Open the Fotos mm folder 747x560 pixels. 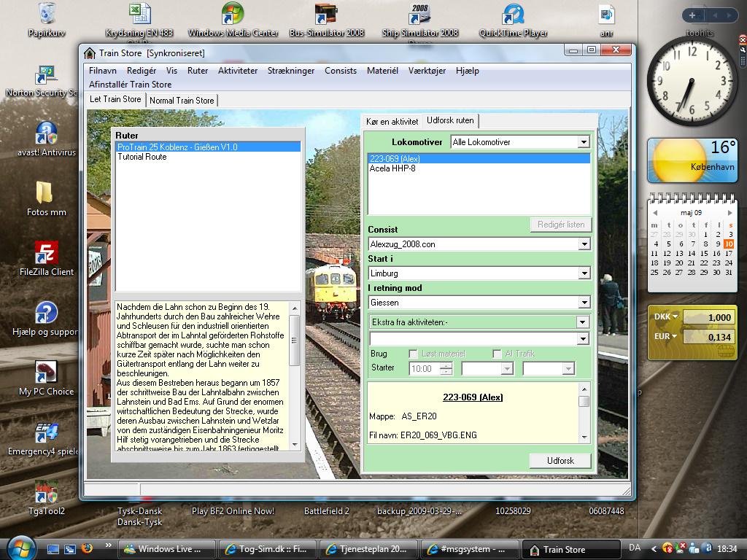point(47,199)
